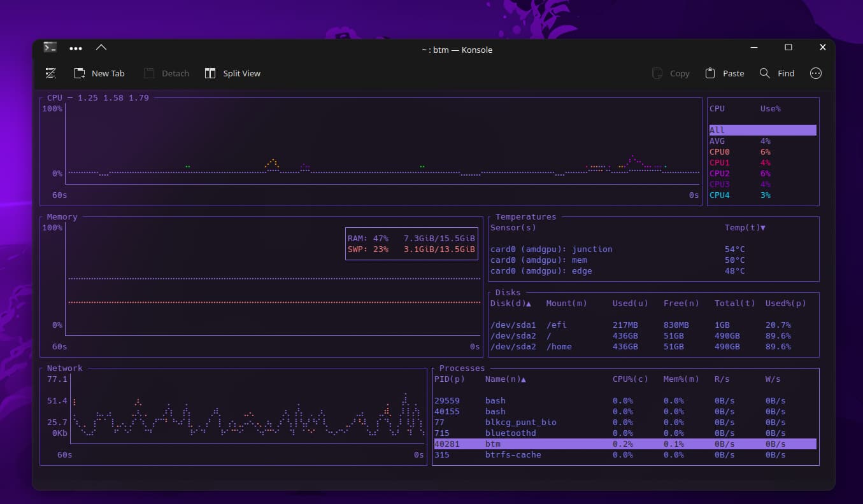Open the hamburger menu in Konsole toolbar

point(51,73)
